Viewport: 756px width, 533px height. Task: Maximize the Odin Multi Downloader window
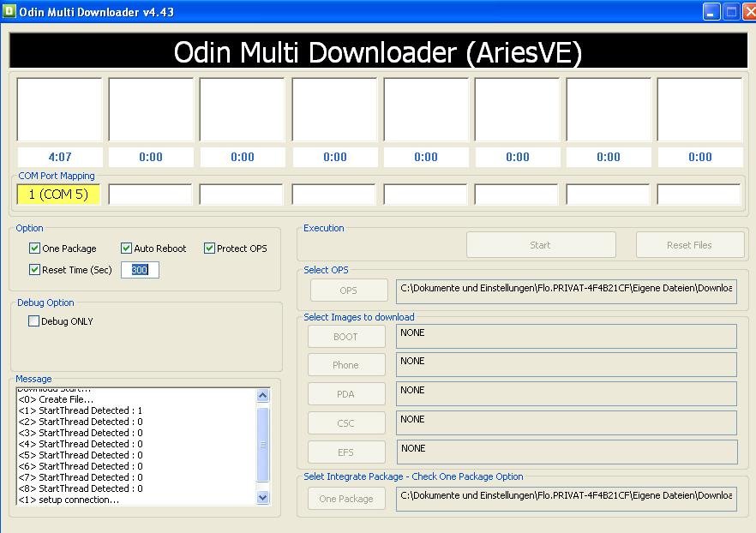(731, 11)
